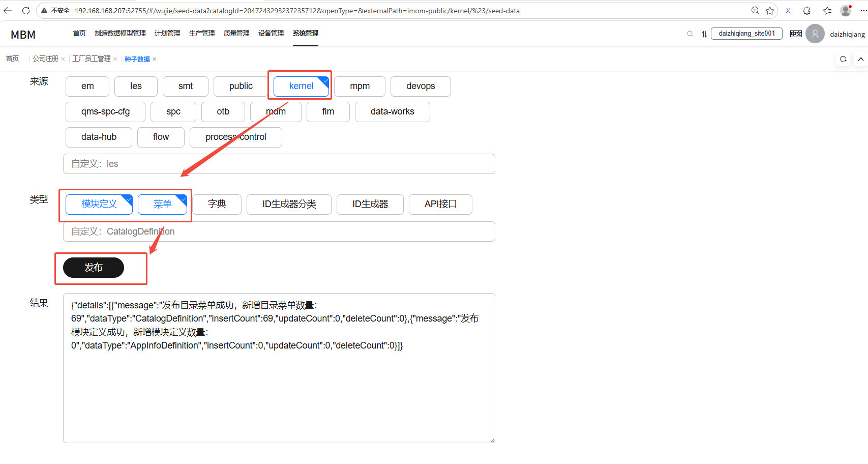Viewport: 868px width, 464px height.
Task: Go back with browser back arrow
Action: [8, 10]
